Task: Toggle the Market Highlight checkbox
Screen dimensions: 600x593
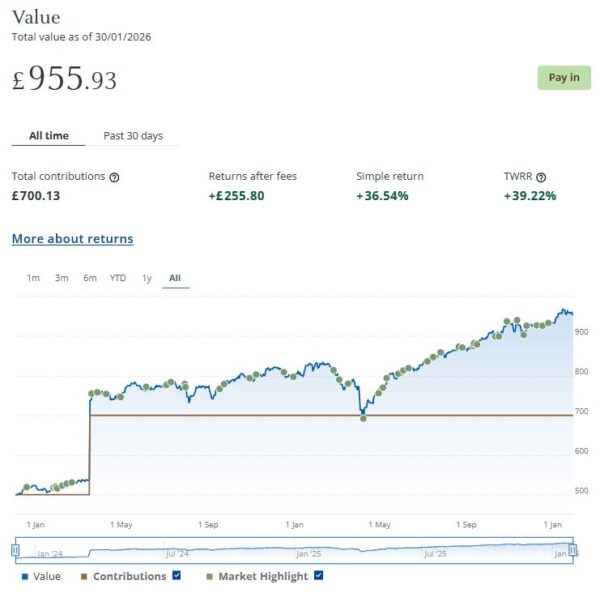Action: click(317, 576)
